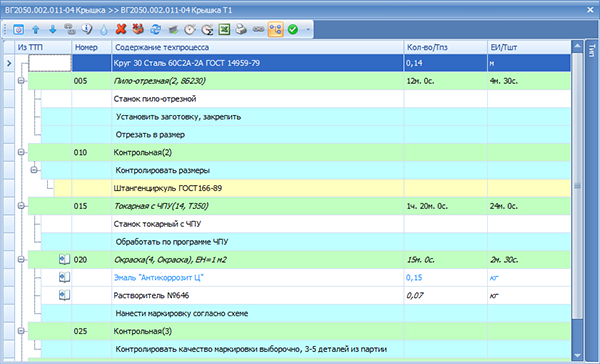Image resolution: width=600 pixels, height=364 pixels.
Task: Click the 24м. 0с. cell
Action: [529, 206]
